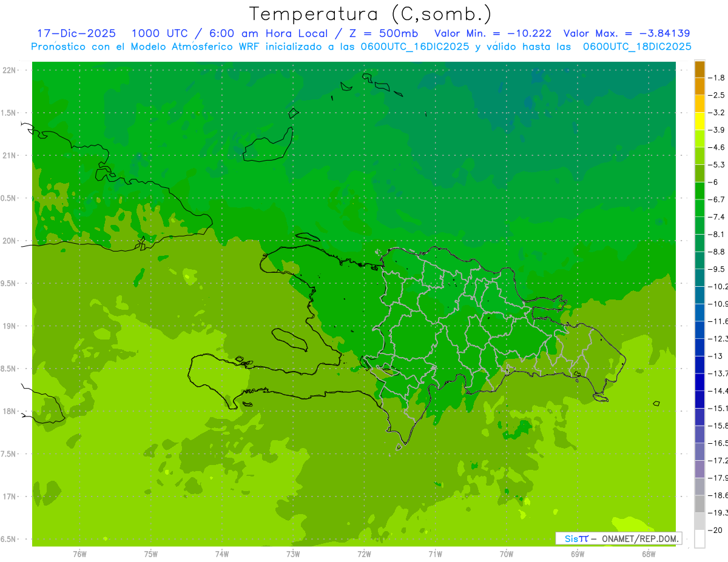Click the dark orange swatch above -1.8
Screen dimensions: 728x562
(x=699, y=69)
